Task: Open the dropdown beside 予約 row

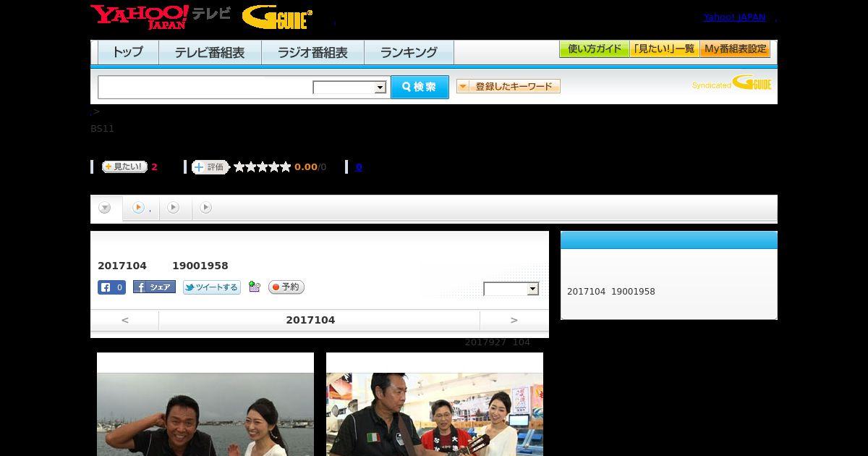Action: click(x=511, y=289)
